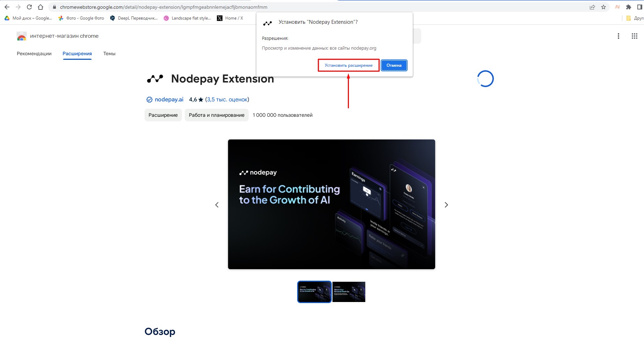Click the Обзор section heading

[x=160, y=331]
